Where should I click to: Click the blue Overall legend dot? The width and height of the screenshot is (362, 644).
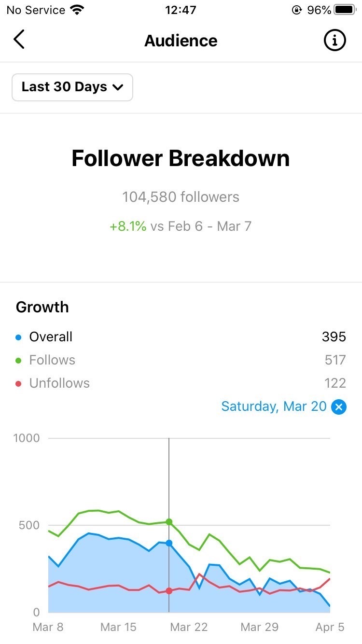tap(19, 337)
